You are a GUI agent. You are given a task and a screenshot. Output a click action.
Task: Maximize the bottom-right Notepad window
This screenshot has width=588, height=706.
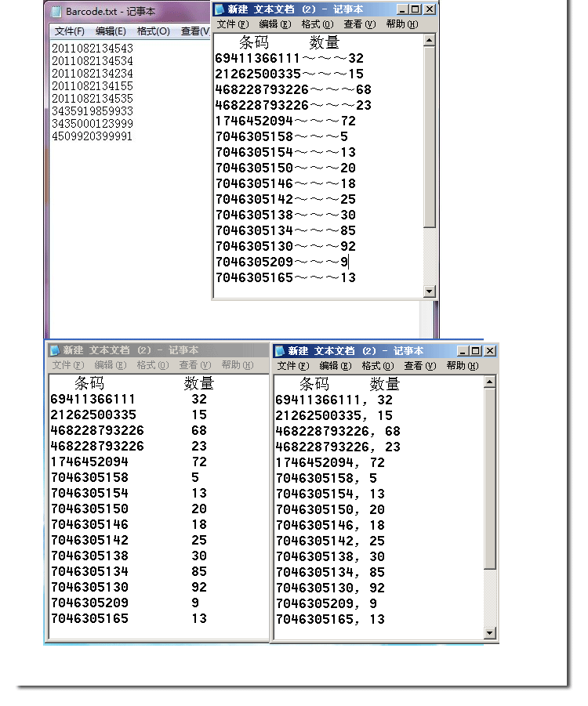475,351
